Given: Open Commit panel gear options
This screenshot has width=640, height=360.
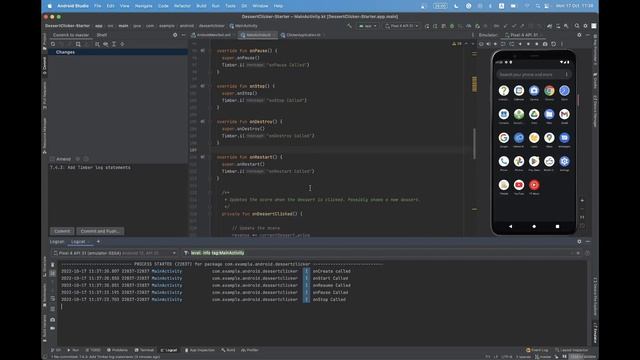Looking at the screenshot, I should coord(175,35).
